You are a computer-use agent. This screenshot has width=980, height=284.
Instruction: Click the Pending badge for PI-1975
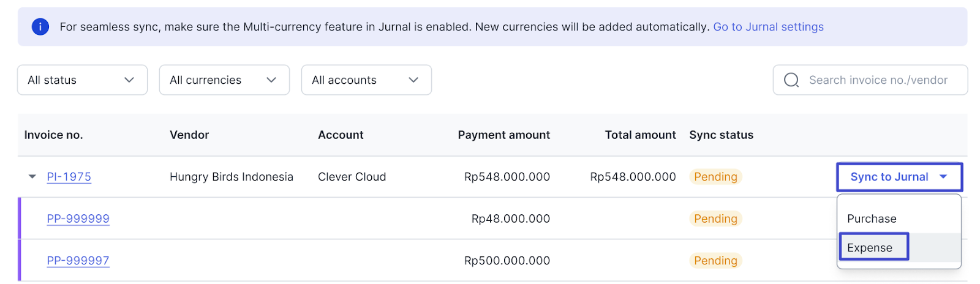coord(715,177)
